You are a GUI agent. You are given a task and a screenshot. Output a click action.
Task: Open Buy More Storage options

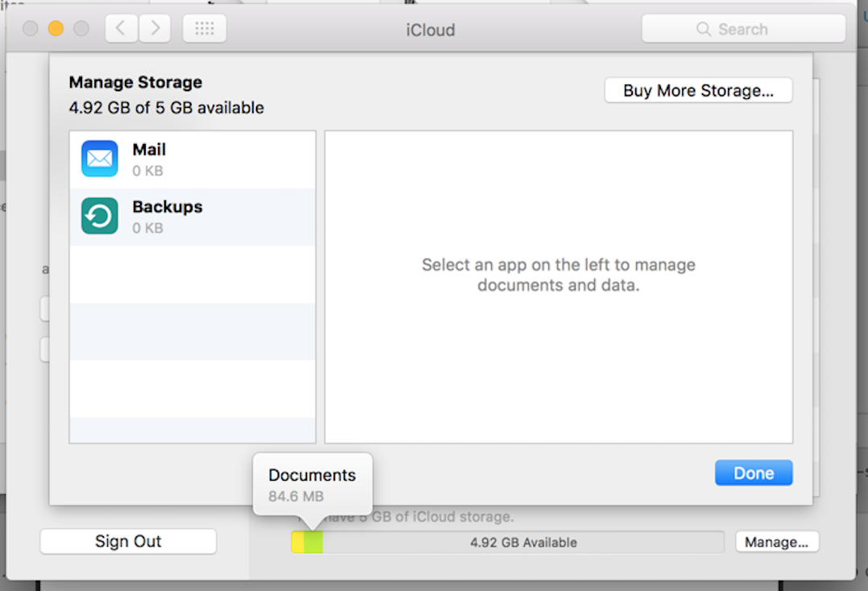(698, 90)
